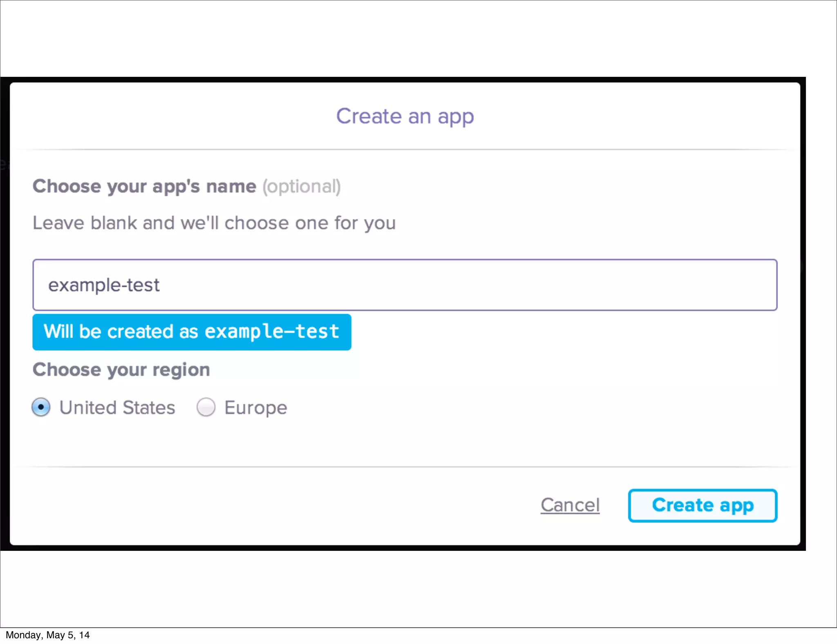Click the 'Choose your app's name' heading
This screenshot has height=644, width=837.
[144, 187]
